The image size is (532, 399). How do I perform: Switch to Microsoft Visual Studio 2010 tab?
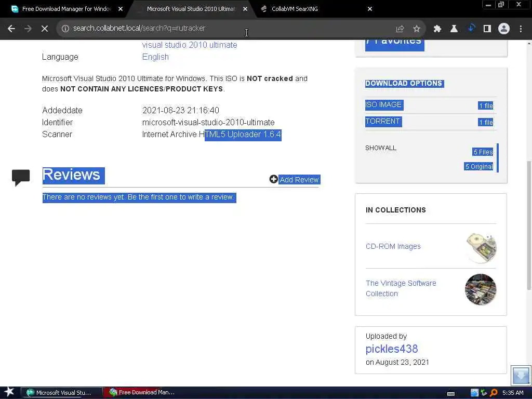191,9
